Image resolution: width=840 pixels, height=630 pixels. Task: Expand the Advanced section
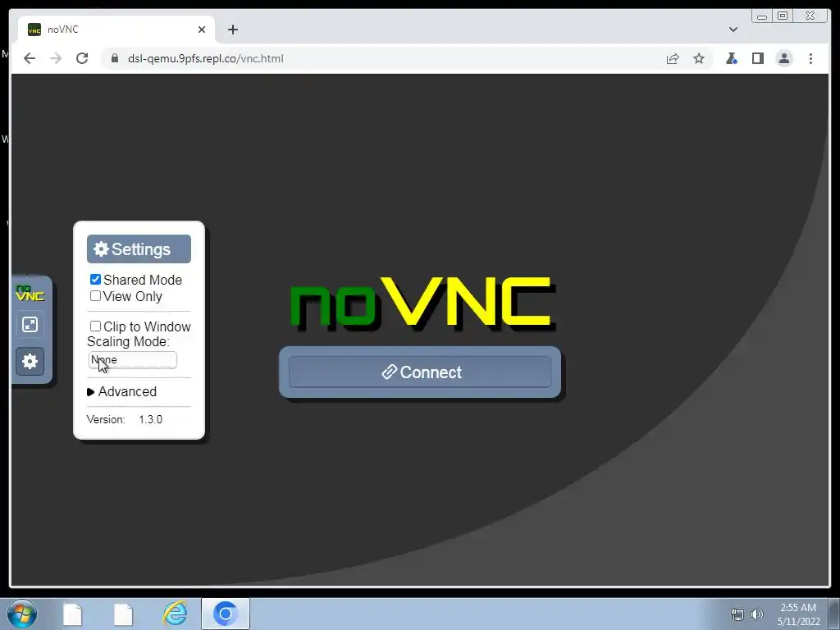pos(122,391)
